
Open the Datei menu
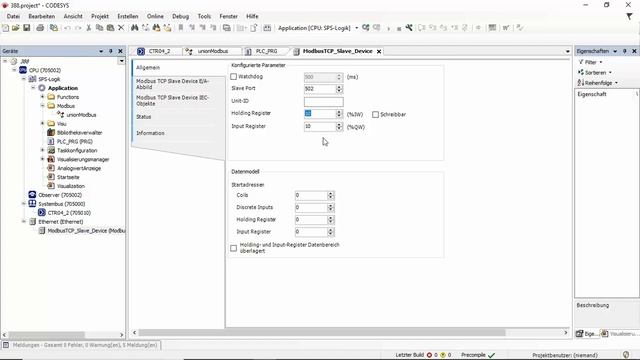pos(13,16)
